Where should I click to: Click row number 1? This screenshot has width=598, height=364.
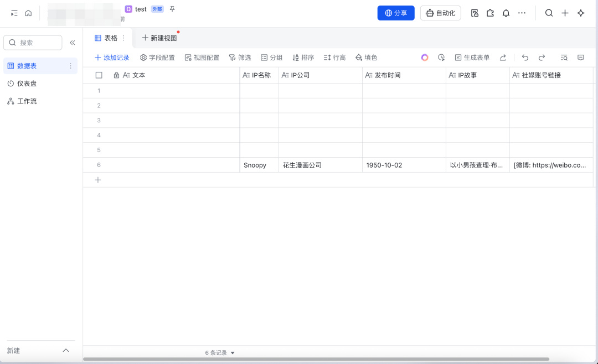(99, 91)
